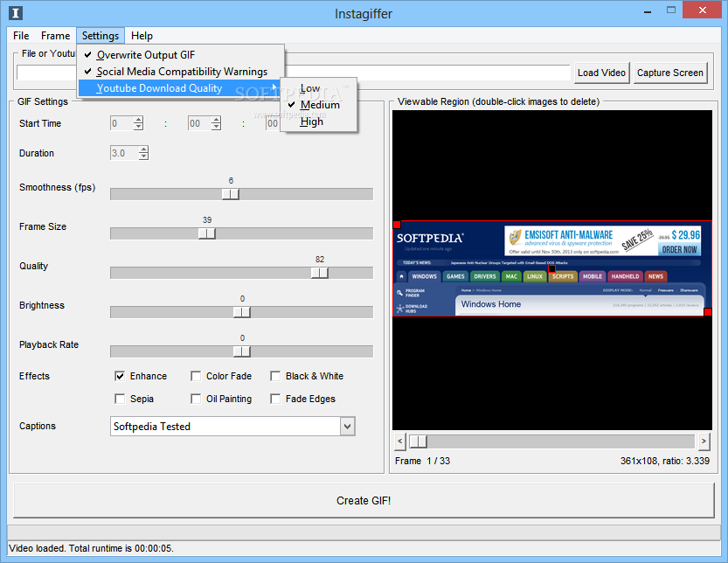The image size is (728, 563).
Task: Click the Start Time minutes field
Action: point(199,123)
